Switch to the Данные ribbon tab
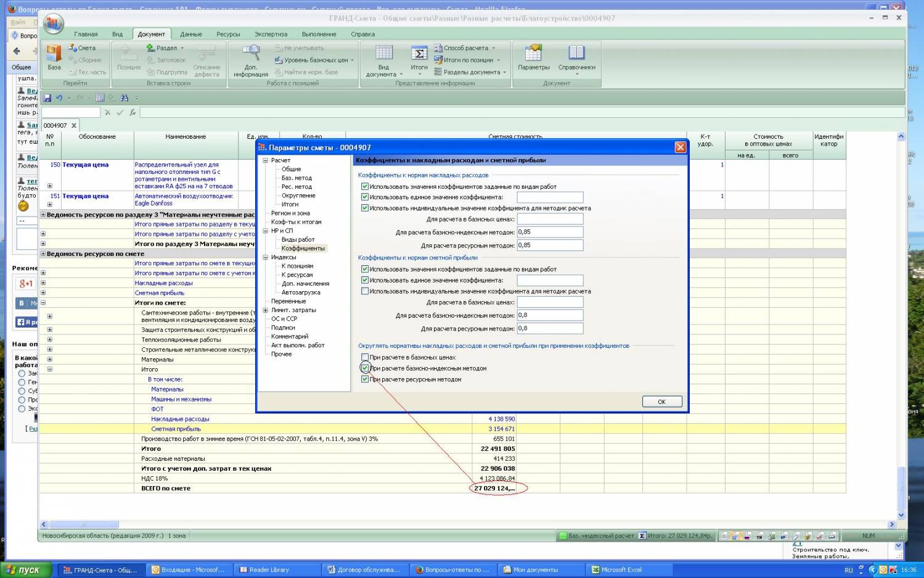Image resolution: width=924 pixels, height=578 pixels. point(190,35)
